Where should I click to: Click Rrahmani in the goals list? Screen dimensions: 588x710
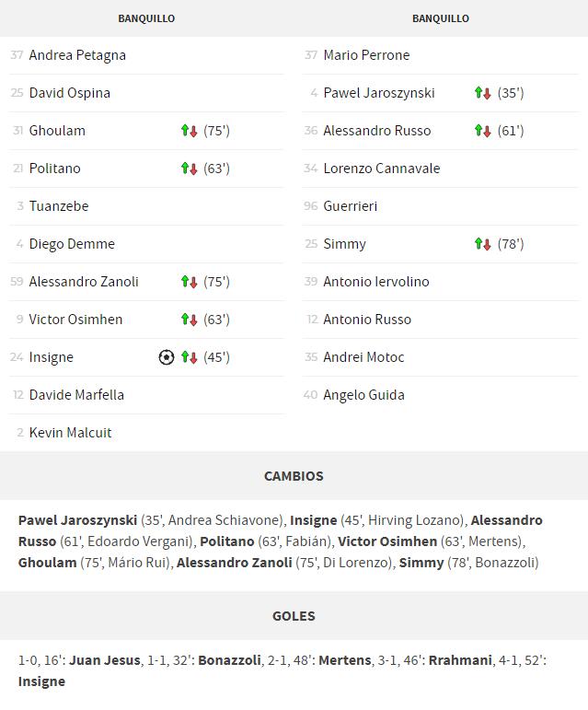click(x=460, y=660)
